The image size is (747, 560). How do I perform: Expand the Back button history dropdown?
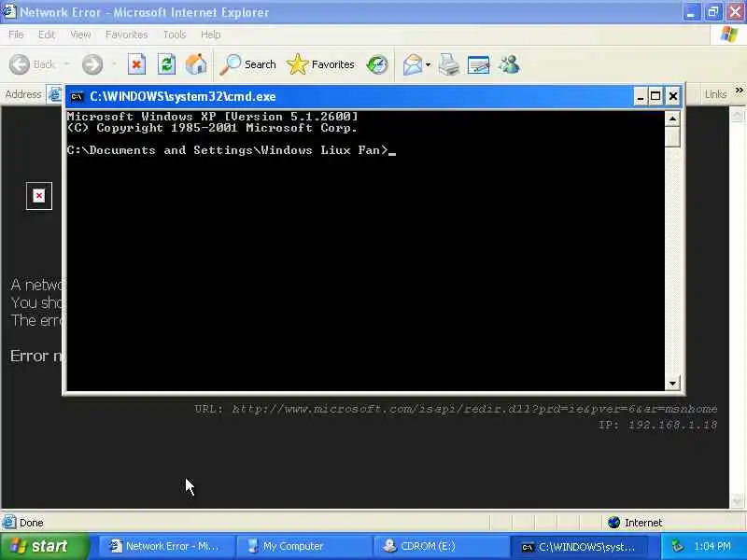click(x=67, y=63)
